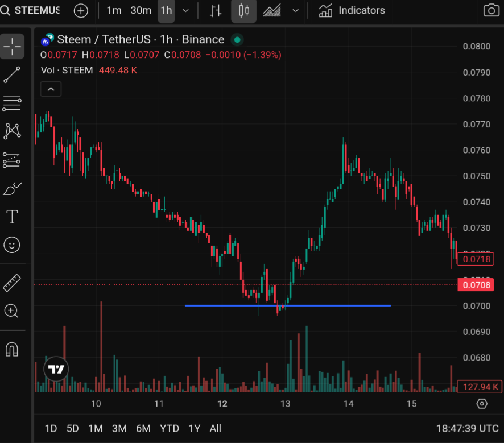
Task: Select the bars chart style
Action: tap(216, 11)
